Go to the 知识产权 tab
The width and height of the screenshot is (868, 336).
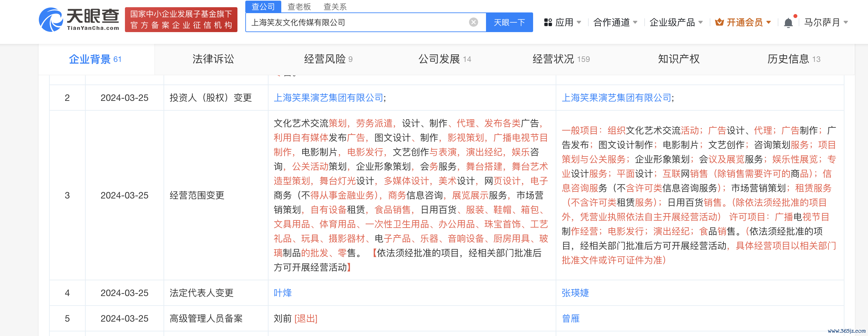tap(679, 59)
